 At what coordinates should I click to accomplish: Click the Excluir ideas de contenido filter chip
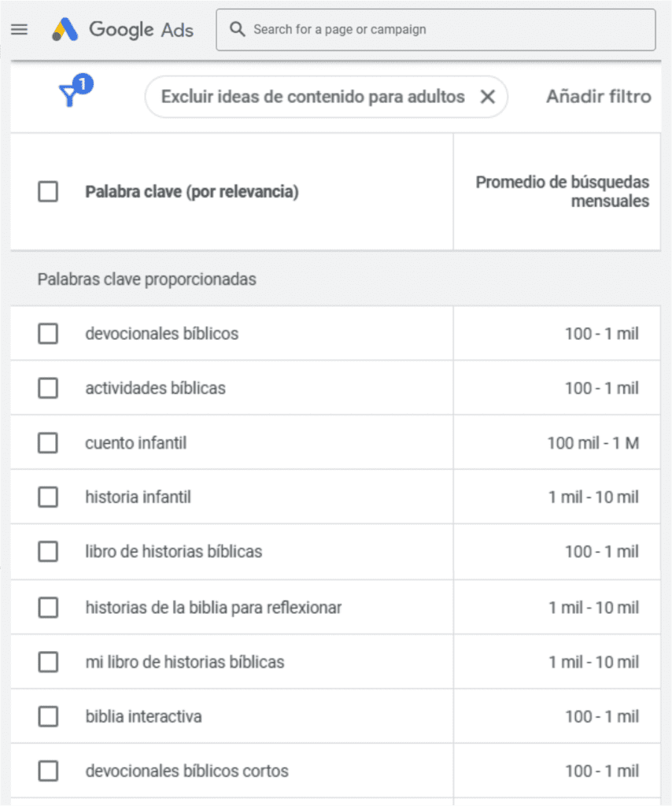[312, 97]
